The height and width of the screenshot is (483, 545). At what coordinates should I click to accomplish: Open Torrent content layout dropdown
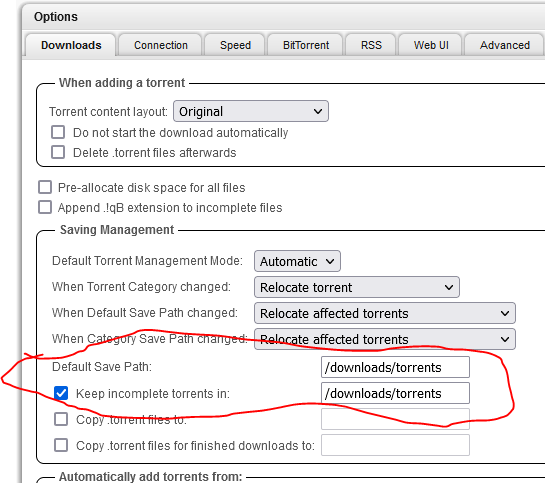251,111
